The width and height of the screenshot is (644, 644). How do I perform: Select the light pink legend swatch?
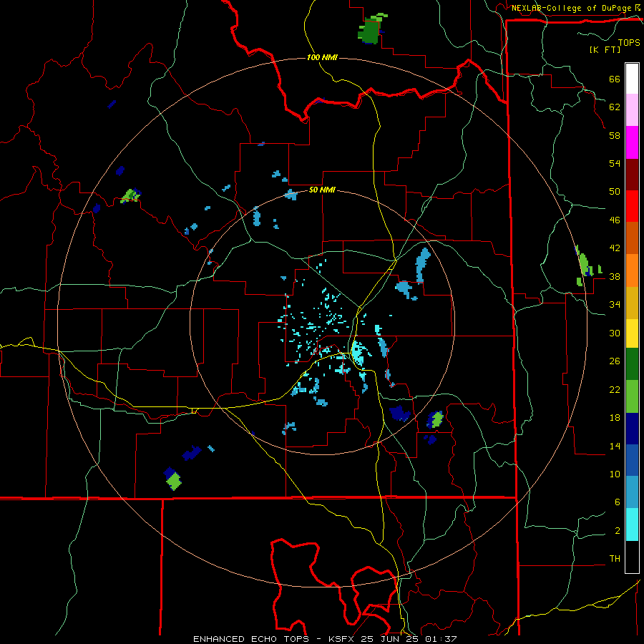click(632, 110)
